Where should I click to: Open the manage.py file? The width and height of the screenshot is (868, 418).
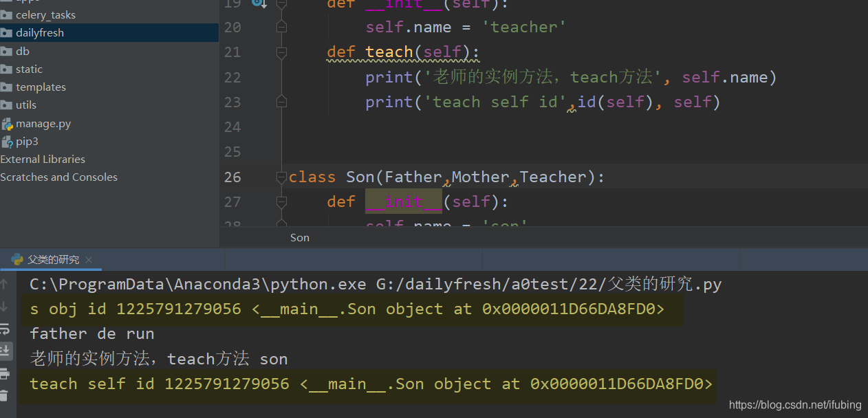43,124
